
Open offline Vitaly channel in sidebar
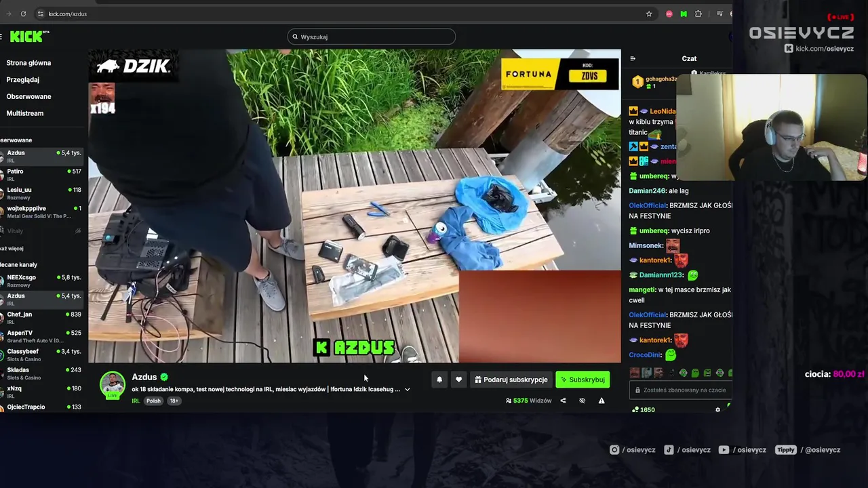click(41, 231)
